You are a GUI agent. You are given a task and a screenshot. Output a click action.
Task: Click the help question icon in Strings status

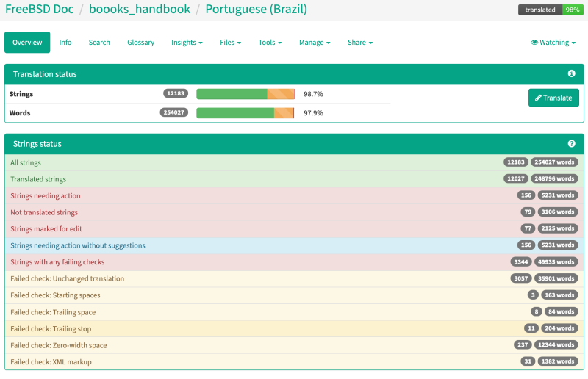[571, 143]
